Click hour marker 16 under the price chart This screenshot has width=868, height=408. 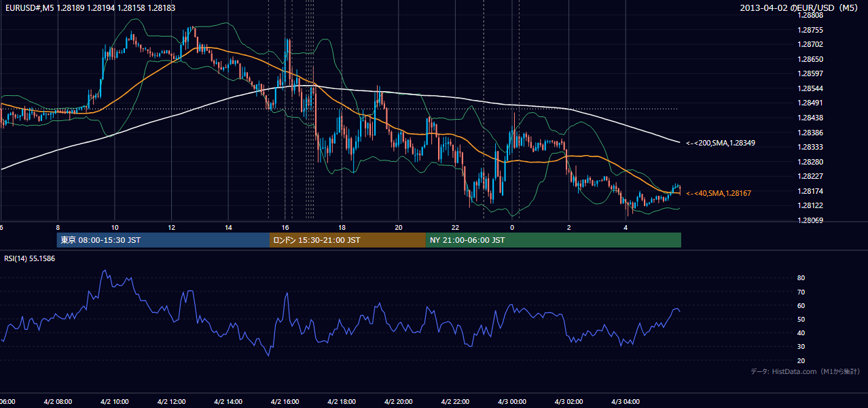(x=285, y=228)
